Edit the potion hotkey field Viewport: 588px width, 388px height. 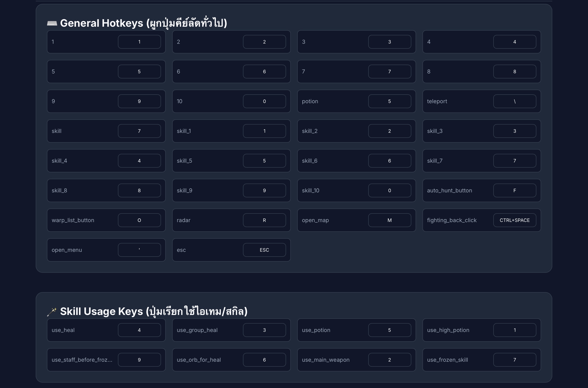click(390, 101)
